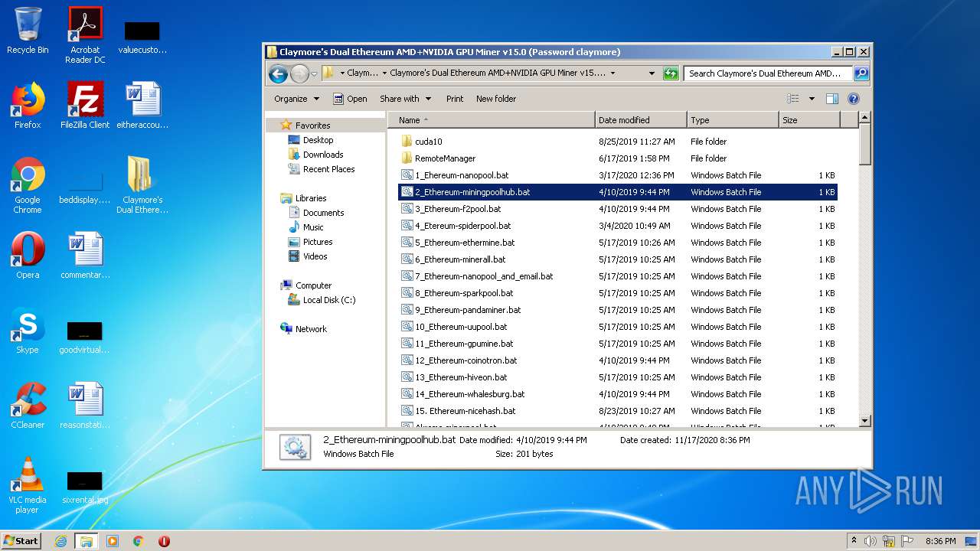The height and width of the screenshot is (551, 980).
Task: Open Internet Explorer from taskbar
Action: tap(61, 541)
